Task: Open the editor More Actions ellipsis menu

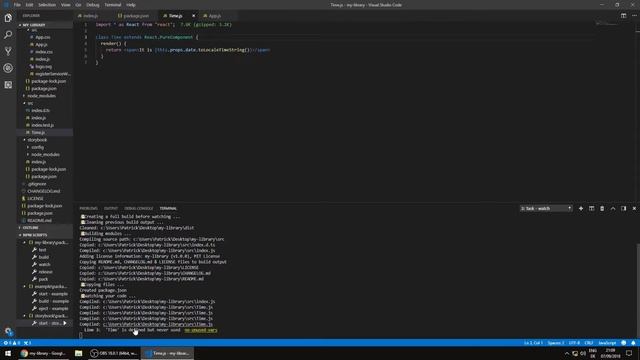Action: tap(634, 16)
